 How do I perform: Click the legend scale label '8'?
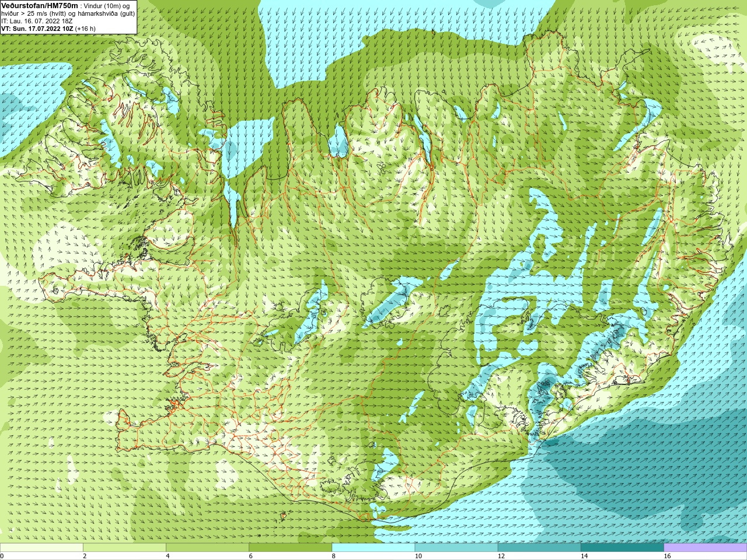(x=334, y=556)
